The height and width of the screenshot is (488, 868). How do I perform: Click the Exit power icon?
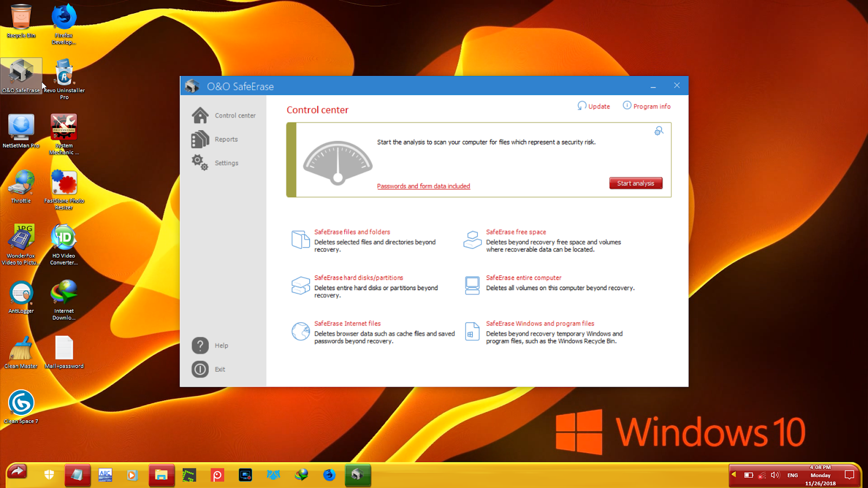pyautogui.click(x=200, y=369)
